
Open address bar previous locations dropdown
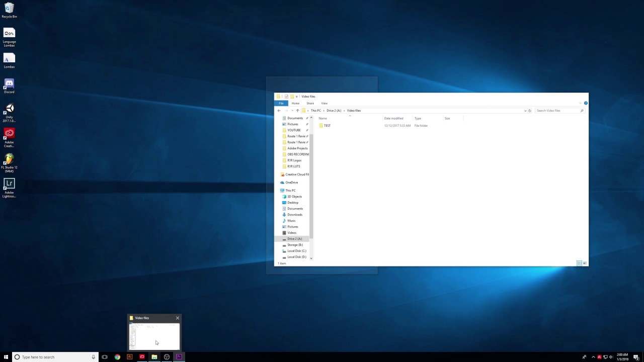[x=525, y=111]
